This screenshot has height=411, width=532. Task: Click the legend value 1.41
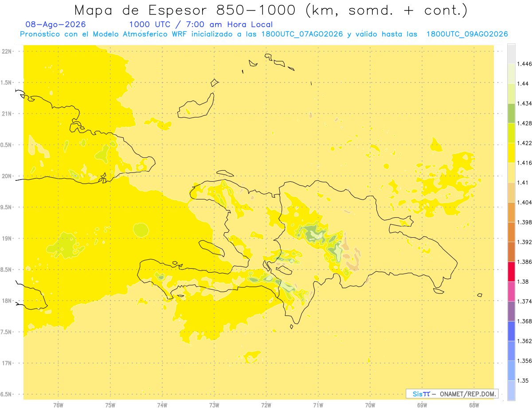point(523,183)
